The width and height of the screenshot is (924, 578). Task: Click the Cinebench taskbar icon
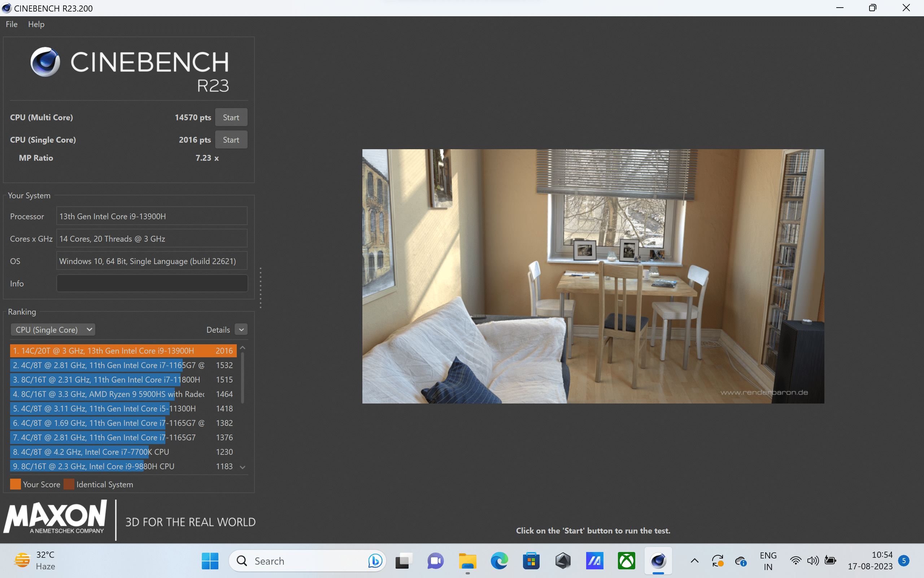[659, 561]
